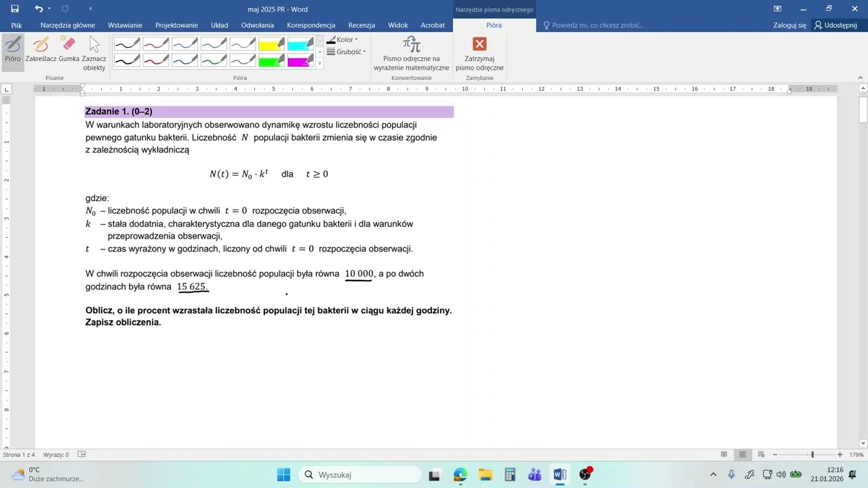
Task: Switch to the Widok ribbon tab
Action: pos(398,25)
